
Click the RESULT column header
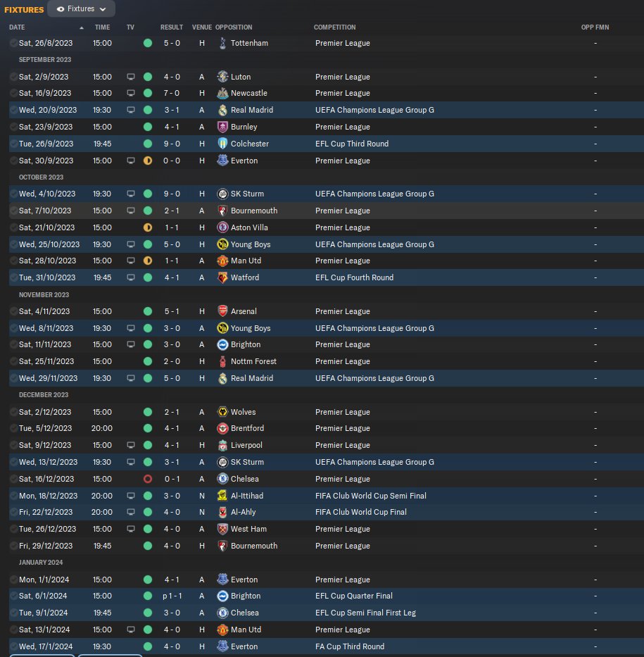pos(172,27)
